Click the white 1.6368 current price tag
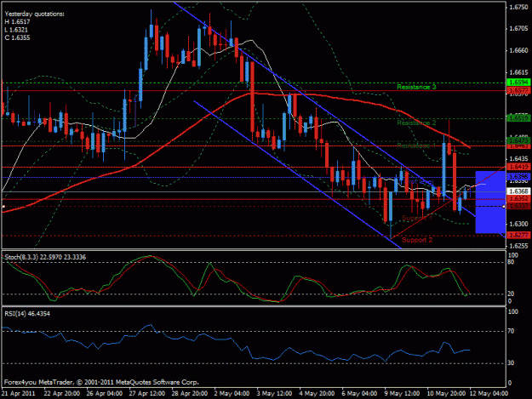The width and height of the screenshot is (532, 399). point(518,191)
